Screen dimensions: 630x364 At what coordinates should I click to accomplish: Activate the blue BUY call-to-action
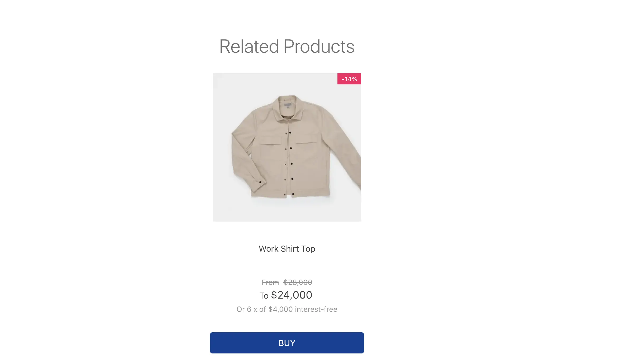(287, 343)
